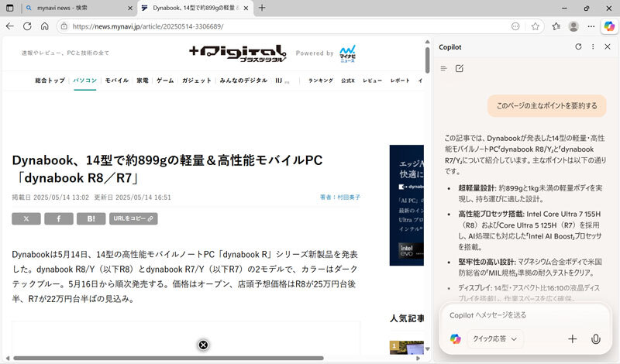Dismiss the ad with round X button
The height and width of the screenshot is (364, 620).
pyautogui.click(x=203, y=345)
